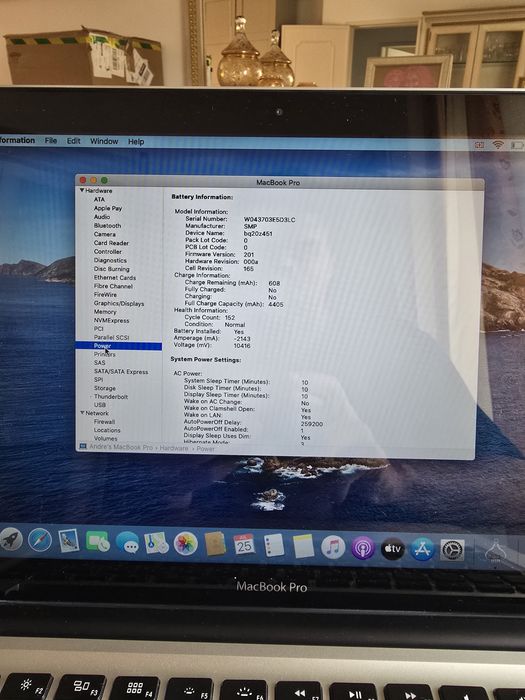Select Thunderbolt in sidebar

click(x=111, y=396)
